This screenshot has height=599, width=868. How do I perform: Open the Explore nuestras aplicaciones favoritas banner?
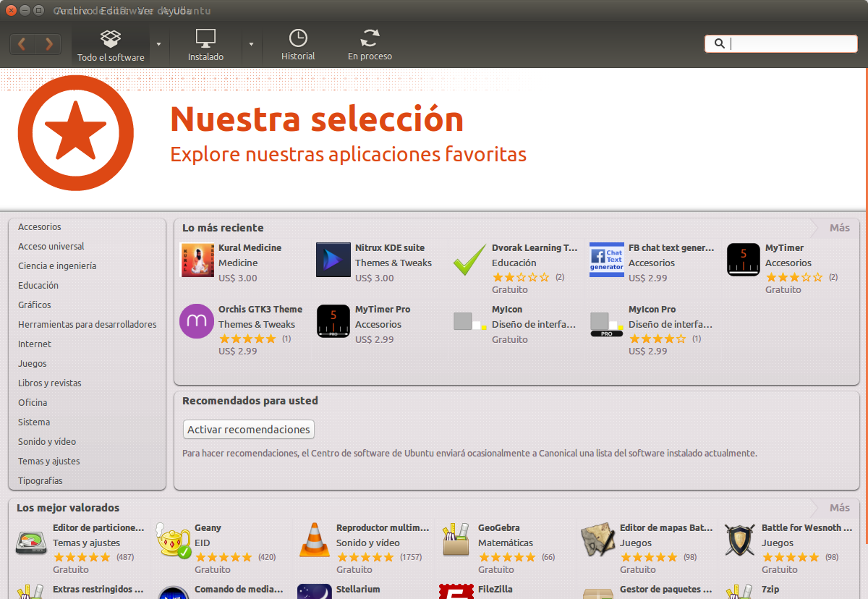348,154
